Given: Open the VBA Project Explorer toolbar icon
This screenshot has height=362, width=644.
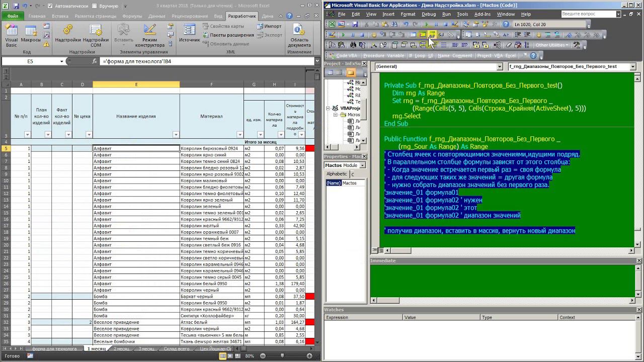Looking at the screenshot, I should pyautogui.click(x=467, y=24).
